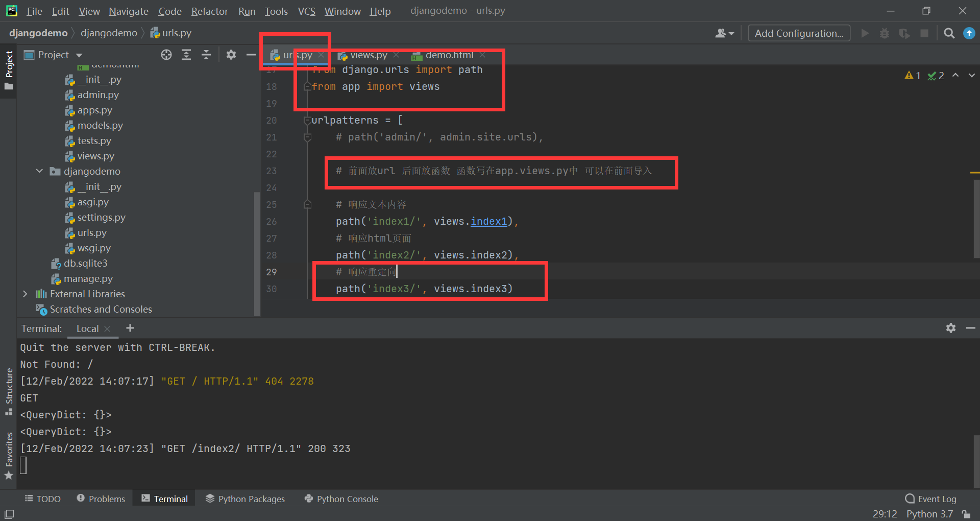Add a new terminal tab with plus
Image resolution: width=980 pixels, height=521 pixels.
tap(130, 328)
